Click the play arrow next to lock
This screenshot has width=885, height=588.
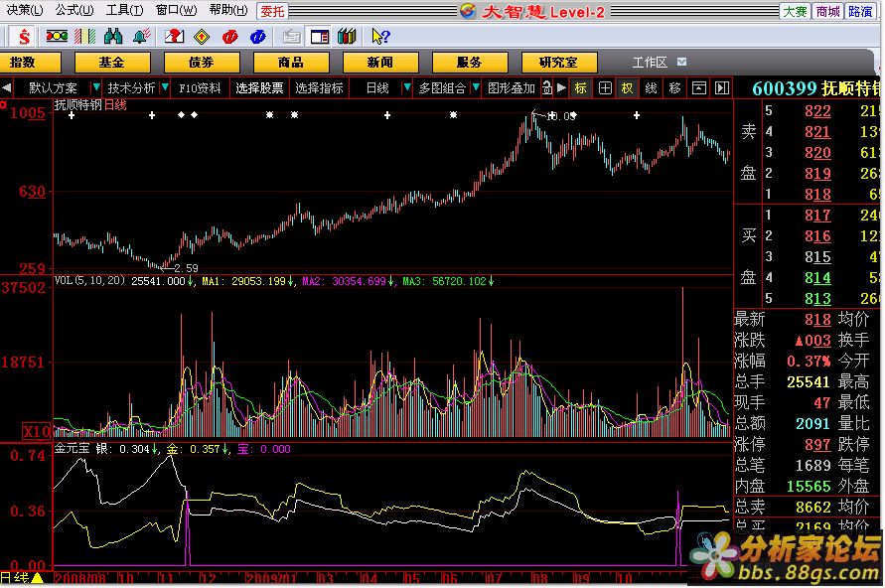(x=561, y=88)
